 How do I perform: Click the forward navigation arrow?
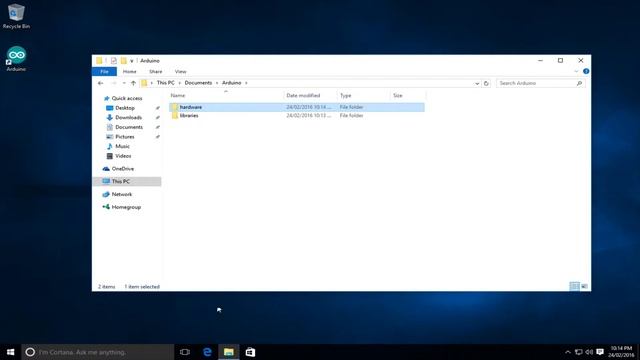(114, 83)
